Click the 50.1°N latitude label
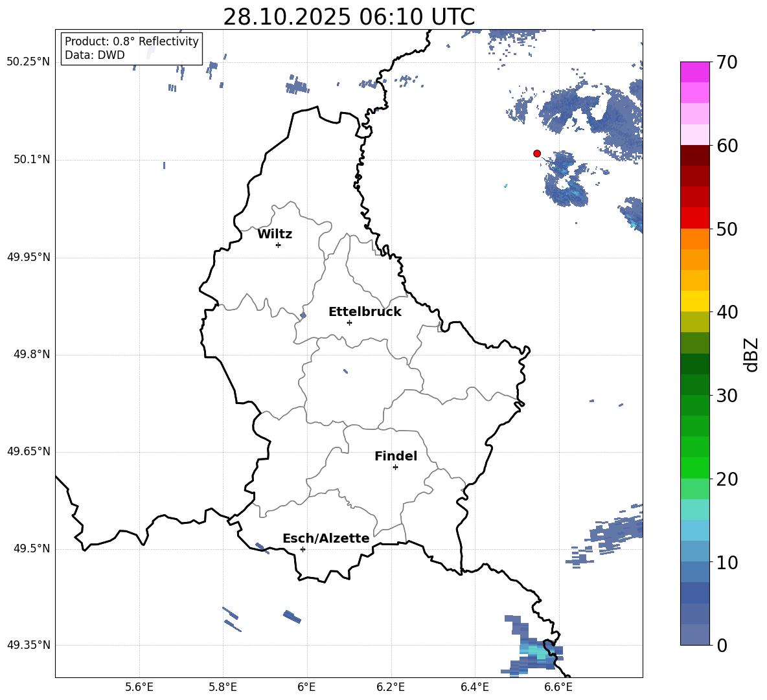 tap(32, 160)
